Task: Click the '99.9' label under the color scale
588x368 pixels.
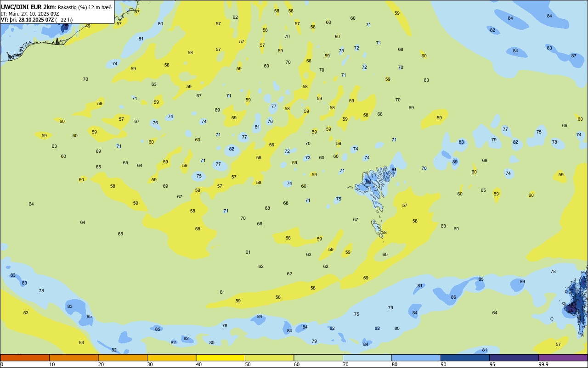Action: [x=543, y=364]
